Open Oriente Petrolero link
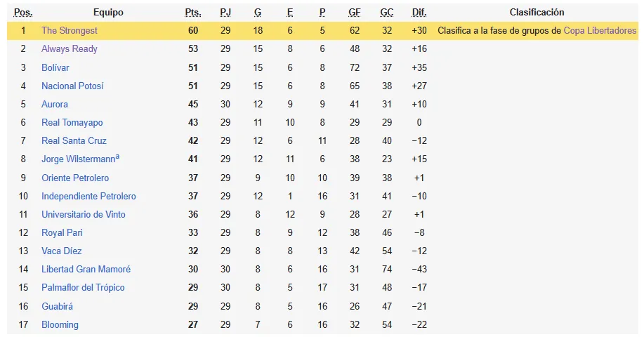The image size is (644, 337). coord(75,178)
